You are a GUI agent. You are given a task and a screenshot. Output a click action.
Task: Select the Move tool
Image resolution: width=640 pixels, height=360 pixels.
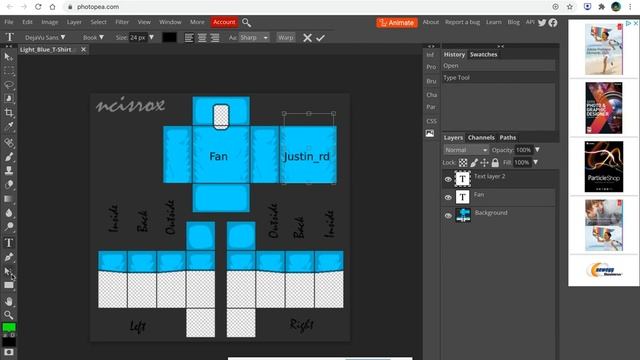click(9, 57)
